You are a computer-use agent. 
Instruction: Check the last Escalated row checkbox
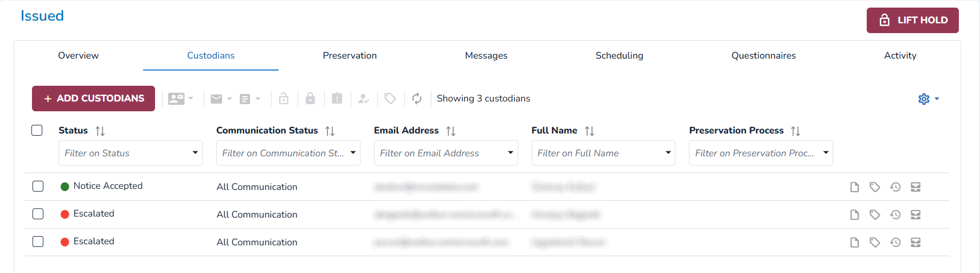pyautogui.click(x=38, y=242)
